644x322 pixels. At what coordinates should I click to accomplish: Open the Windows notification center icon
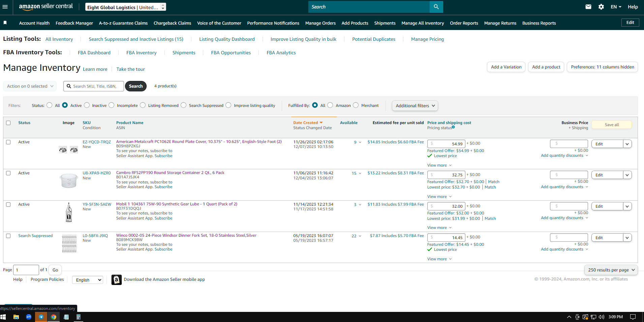click(x=633, y=317)
